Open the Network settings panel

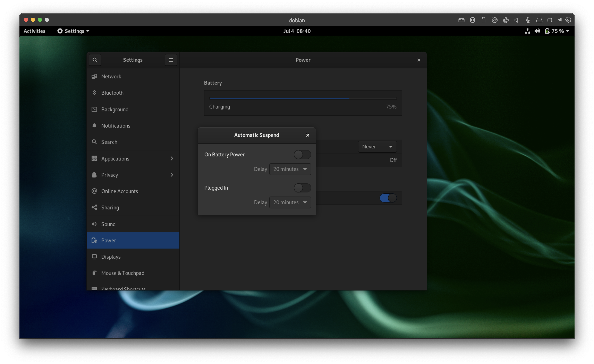point(133,76)
